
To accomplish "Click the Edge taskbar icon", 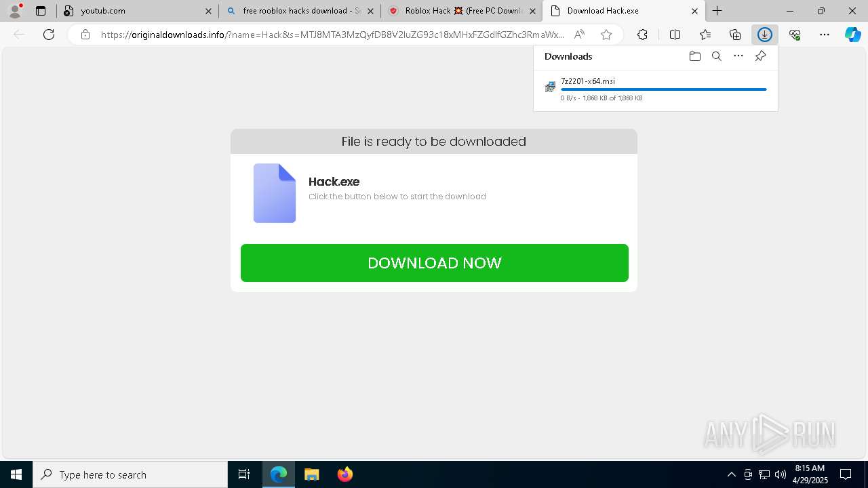I will [x=279, y=474].
